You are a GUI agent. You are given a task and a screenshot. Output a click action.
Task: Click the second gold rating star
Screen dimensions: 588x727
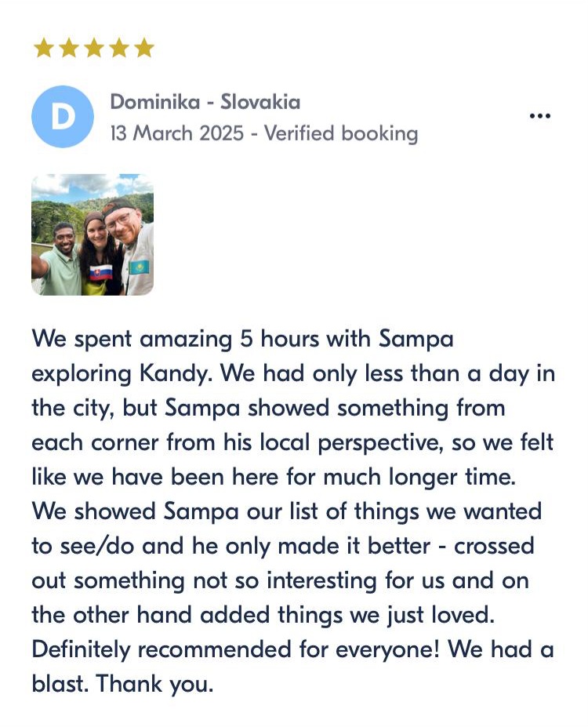[69, 48]
